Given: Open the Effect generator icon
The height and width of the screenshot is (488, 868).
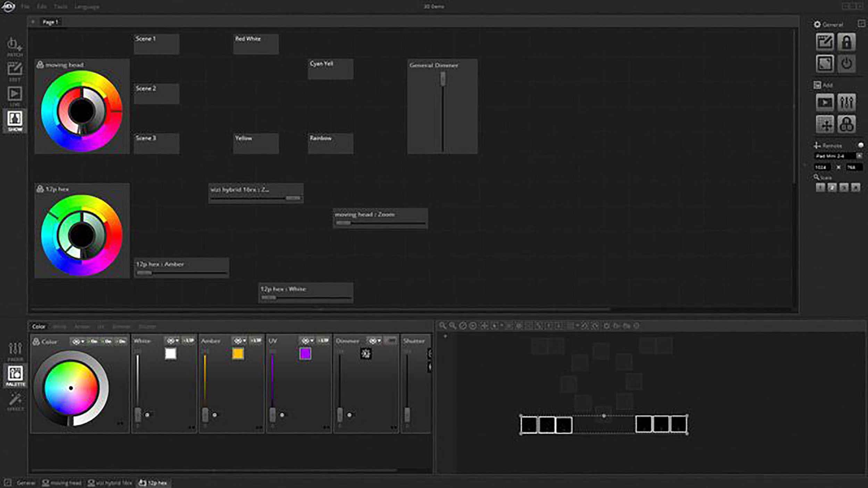Looking at the screenshot, I should [14, 399].
